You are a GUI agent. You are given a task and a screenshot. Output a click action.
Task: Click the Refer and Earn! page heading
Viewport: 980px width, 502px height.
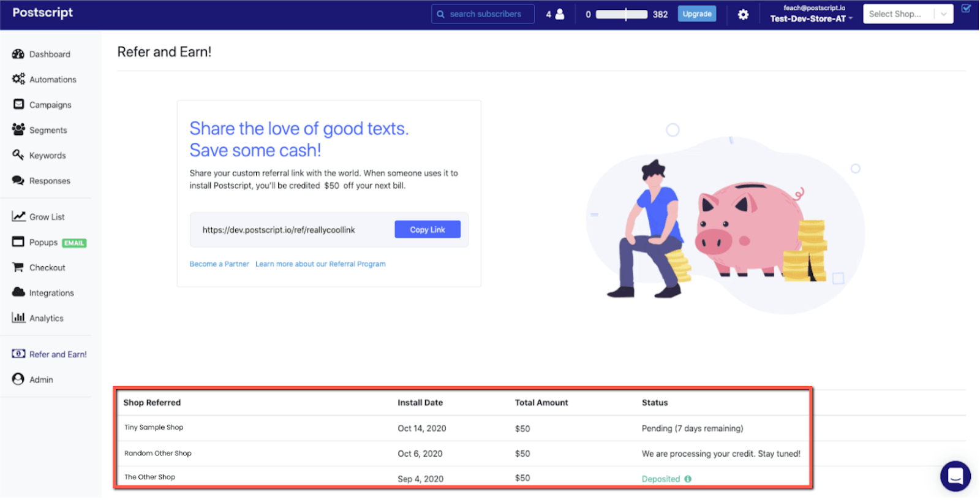164,51
